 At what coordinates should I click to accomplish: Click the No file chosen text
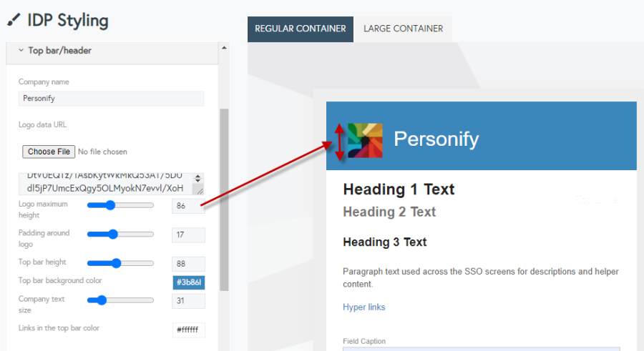pos(102,152)
